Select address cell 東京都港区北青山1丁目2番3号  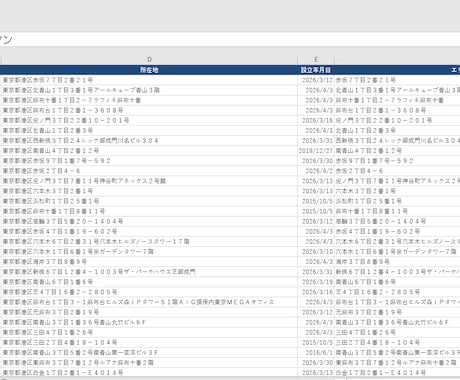(149, 131)
